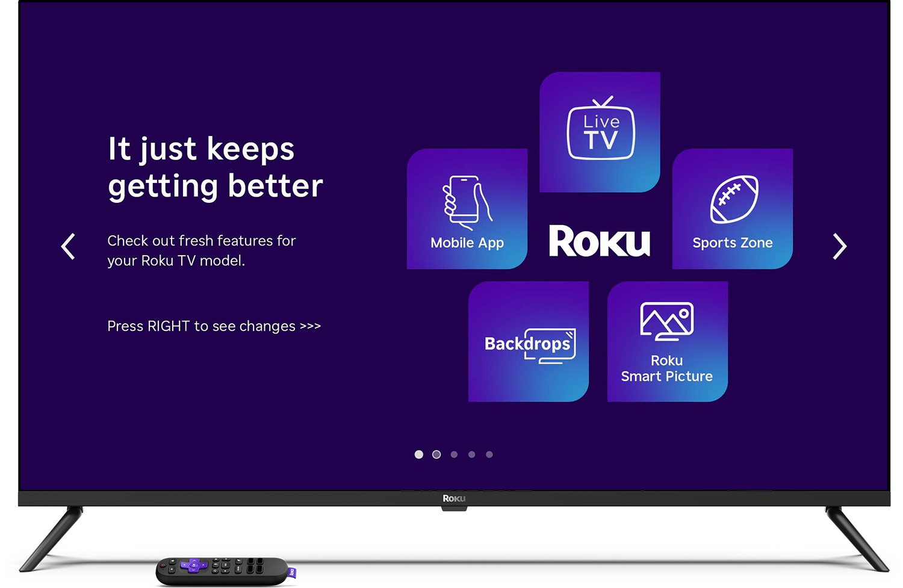Viewport: 903px width, 588px height.
Task: Open the Roku Smart Picture tile
Action: click(x=667, y=341)
